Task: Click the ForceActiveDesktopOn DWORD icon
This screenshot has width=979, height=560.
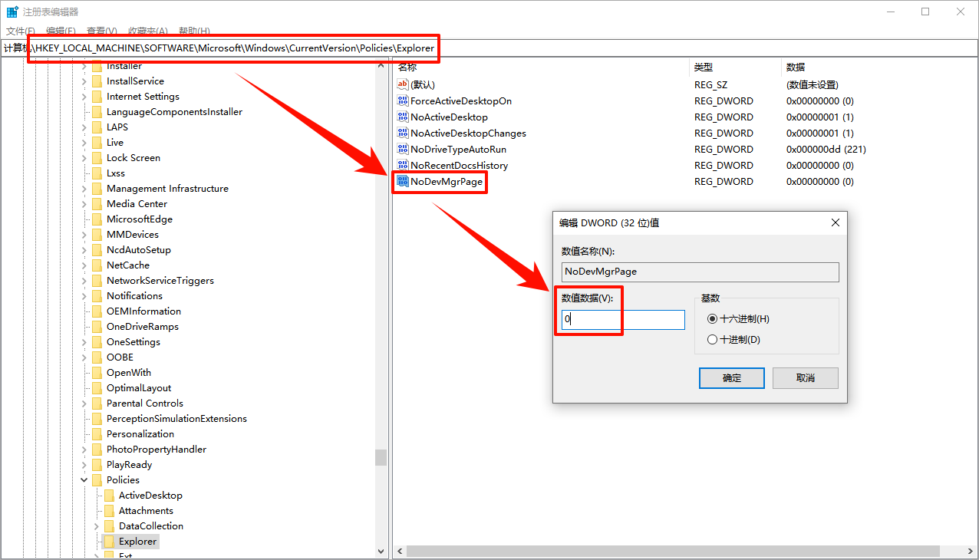Action: coord(404,100)
